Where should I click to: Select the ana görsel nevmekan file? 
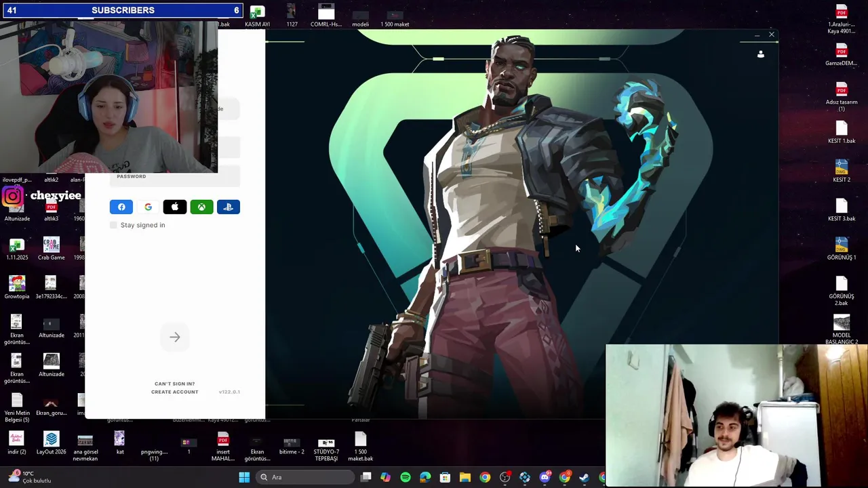tap(85, 447)
